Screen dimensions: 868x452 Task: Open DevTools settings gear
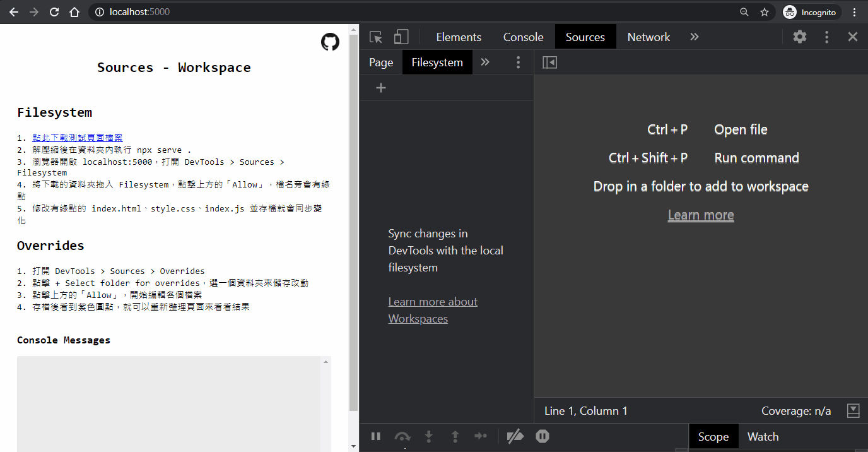pos(799,37)
